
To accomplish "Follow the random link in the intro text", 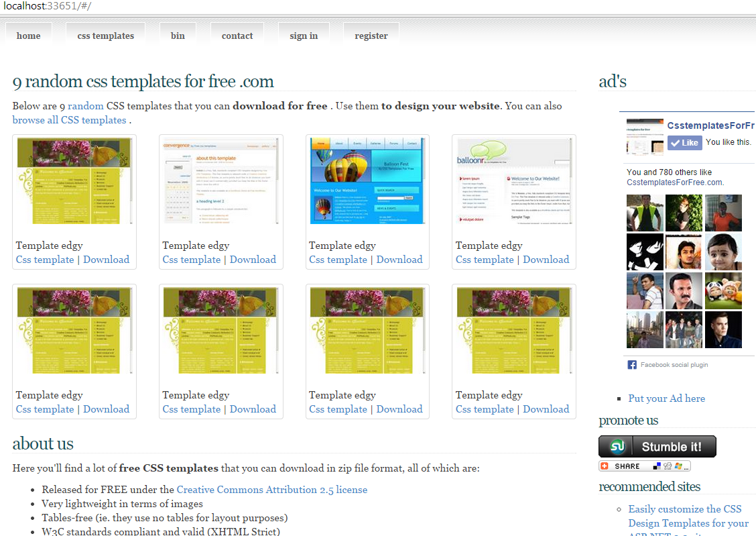I will [85, 105].
